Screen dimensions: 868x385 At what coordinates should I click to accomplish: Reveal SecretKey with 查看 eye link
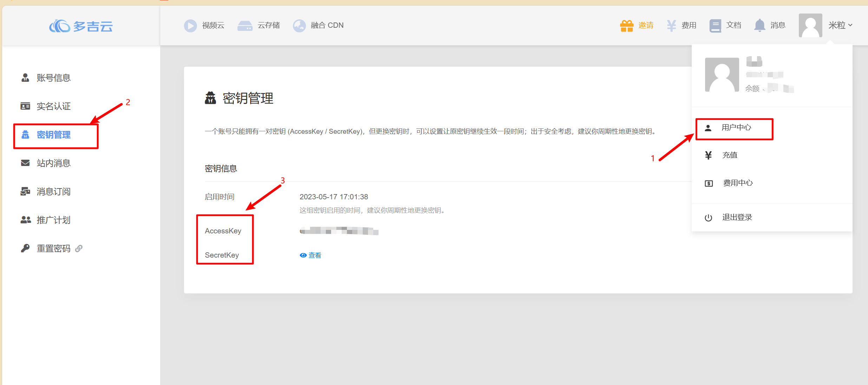pos(310,255)
